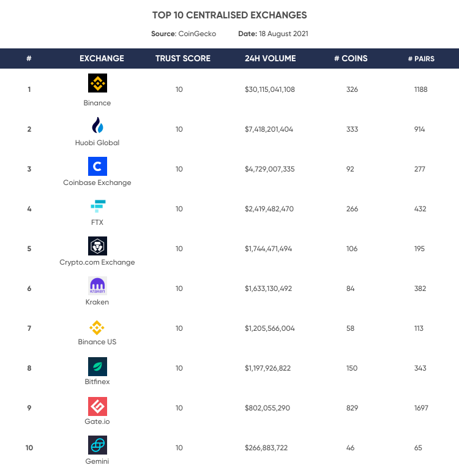This screenshot has height=476, width=459.
Task: Select the Kraken purple logo
Action: pyautogui.click(x=97, y=285)
